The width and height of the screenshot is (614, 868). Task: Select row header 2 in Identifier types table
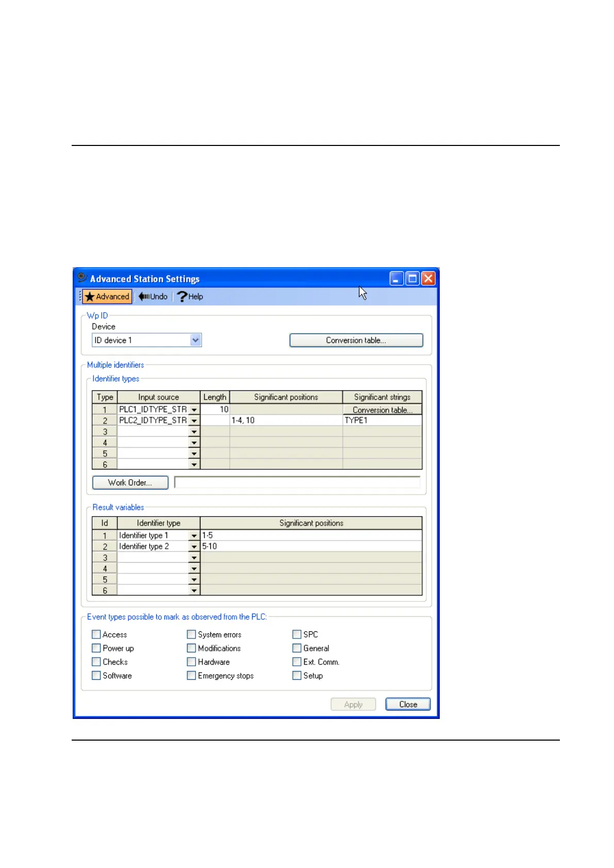click(x=105, y=420)
